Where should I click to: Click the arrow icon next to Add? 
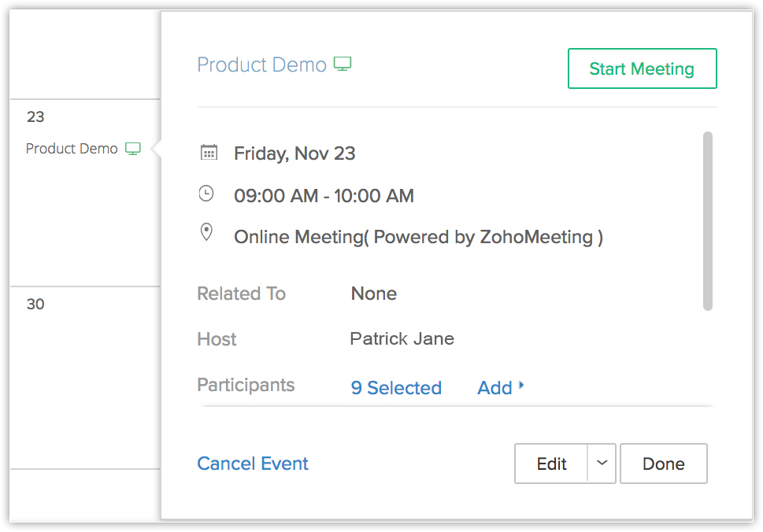tap(521, 386)
